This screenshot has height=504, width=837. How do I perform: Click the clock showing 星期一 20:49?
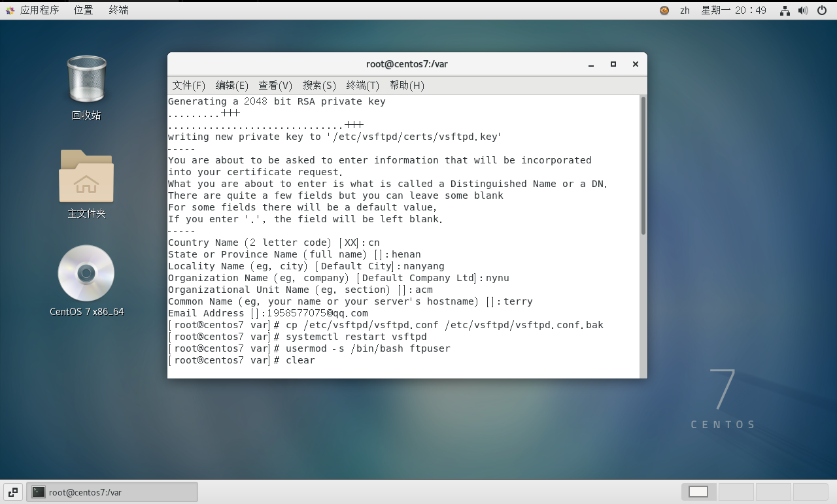coord(734,10)
